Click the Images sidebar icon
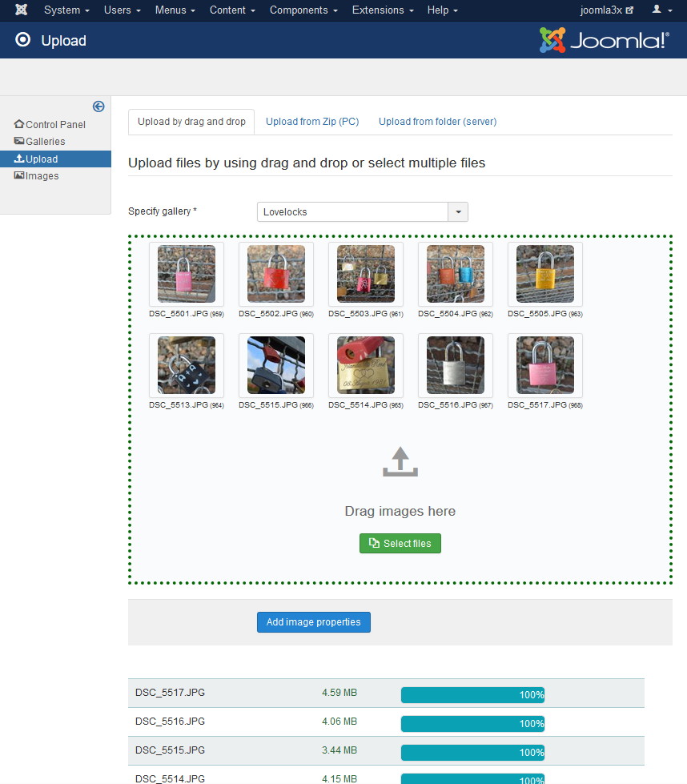The height and width of the screenshot is (784, 687). (19, 175)
